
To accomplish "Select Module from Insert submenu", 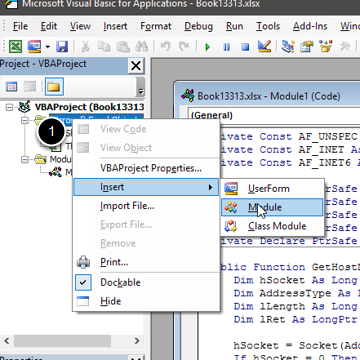I will [x=272, y=207].
